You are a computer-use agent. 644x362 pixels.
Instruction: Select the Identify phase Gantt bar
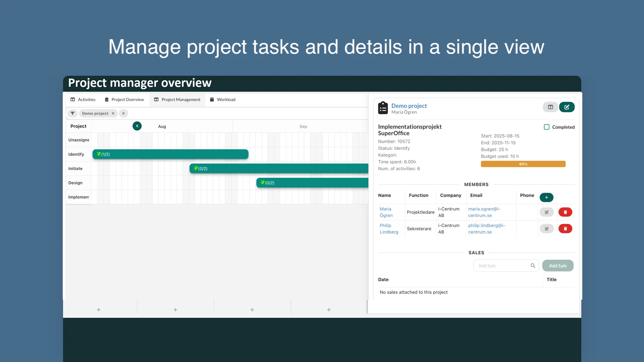point(170,154)
